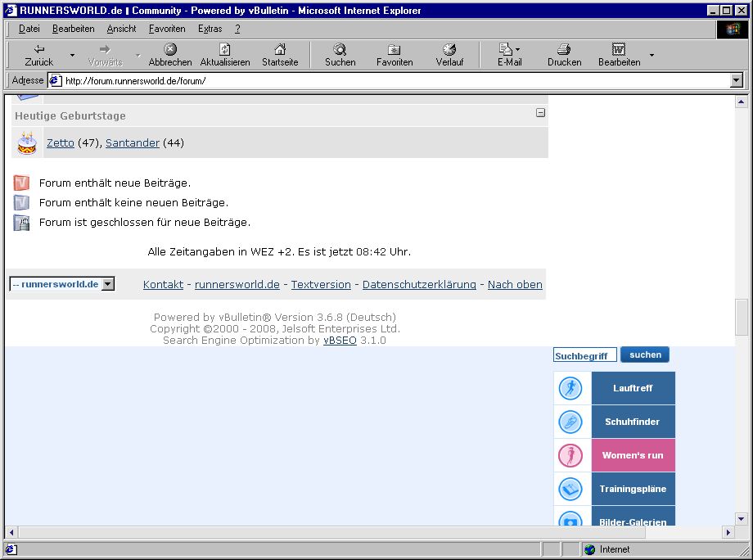Open Zetto's birthday profile link
The height and width of the screenshot is (560, 753).
60,142
